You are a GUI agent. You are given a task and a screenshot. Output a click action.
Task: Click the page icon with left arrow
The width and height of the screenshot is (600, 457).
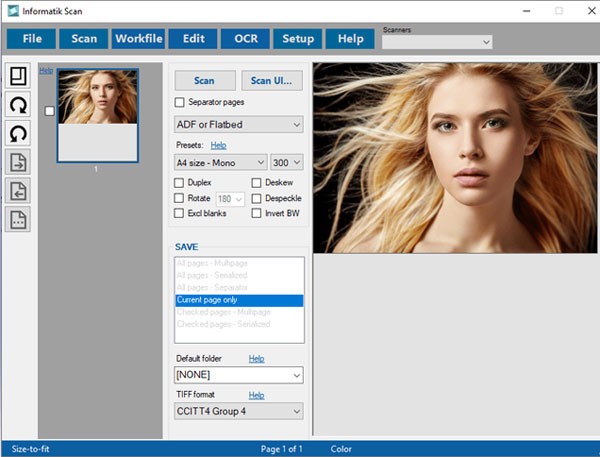(x=19, y=191)
